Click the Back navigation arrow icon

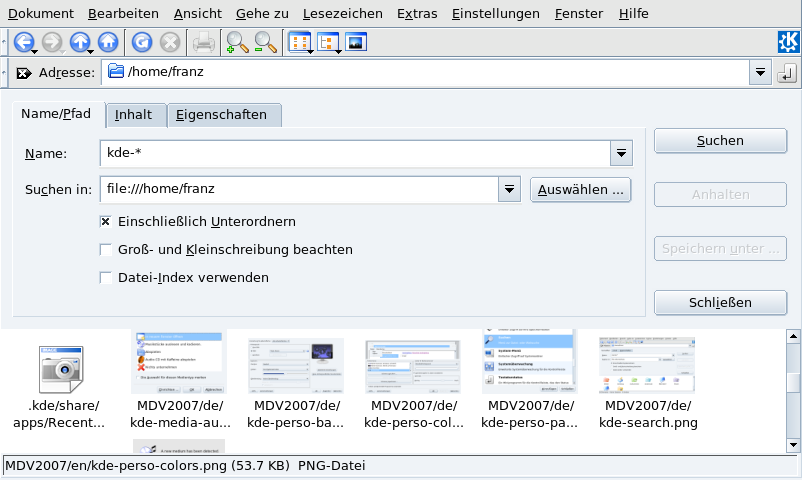point(22,42)
